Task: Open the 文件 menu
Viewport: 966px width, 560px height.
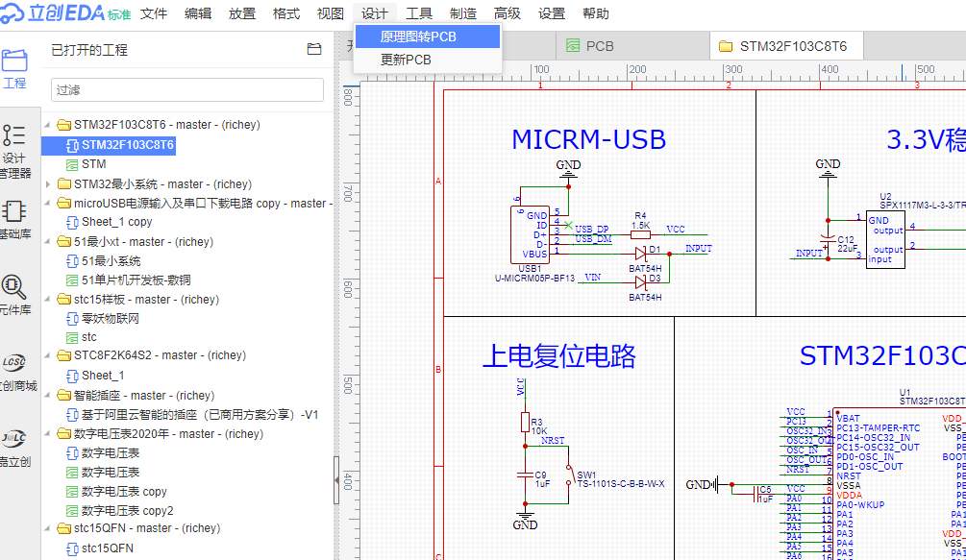Action: [x=154, y=13]
